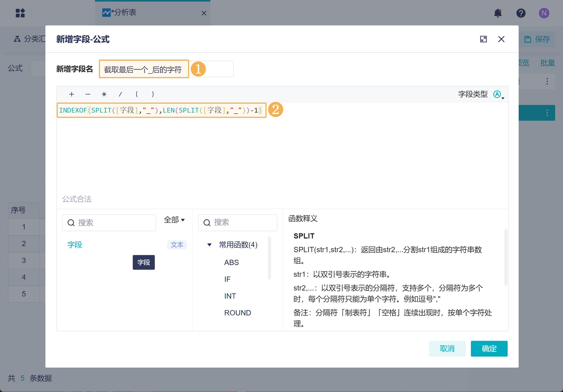
Task: Open the user avatar N menu
Action: [544, 13]
